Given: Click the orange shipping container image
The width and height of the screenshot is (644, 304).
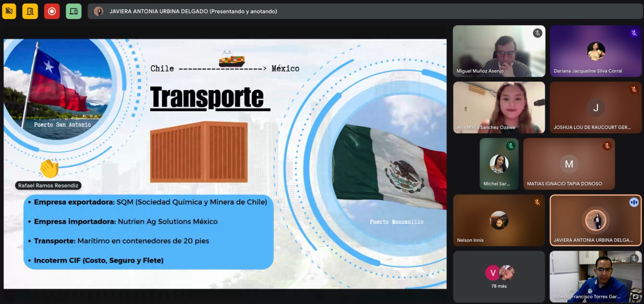Looking at the screenshot, I should point(199,152).
